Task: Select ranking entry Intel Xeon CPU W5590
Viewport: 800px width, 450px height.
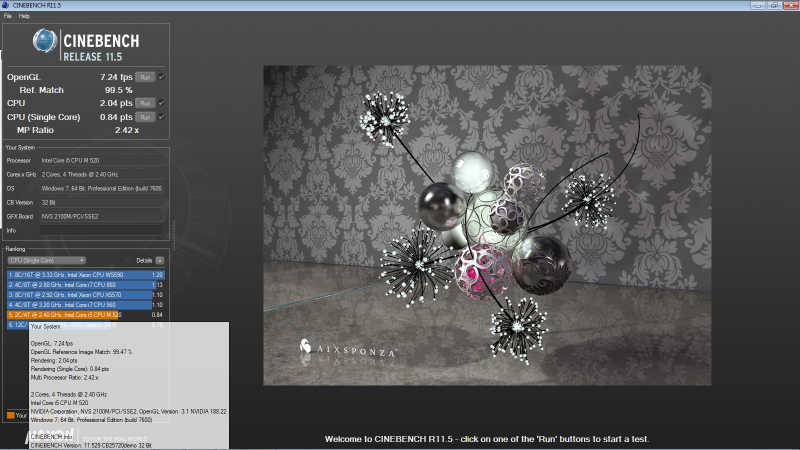Action: (x=86, y=274)
